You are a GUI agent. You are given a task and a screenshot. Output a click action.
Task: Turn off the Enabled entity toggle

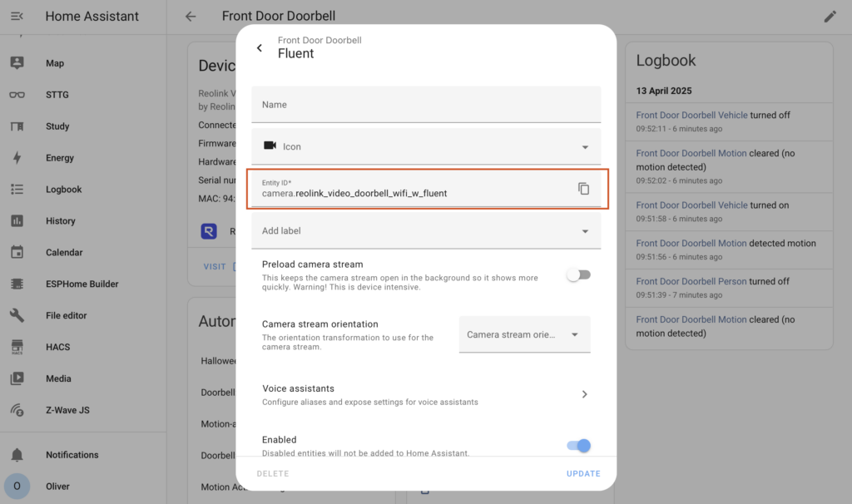coord(578,446)
